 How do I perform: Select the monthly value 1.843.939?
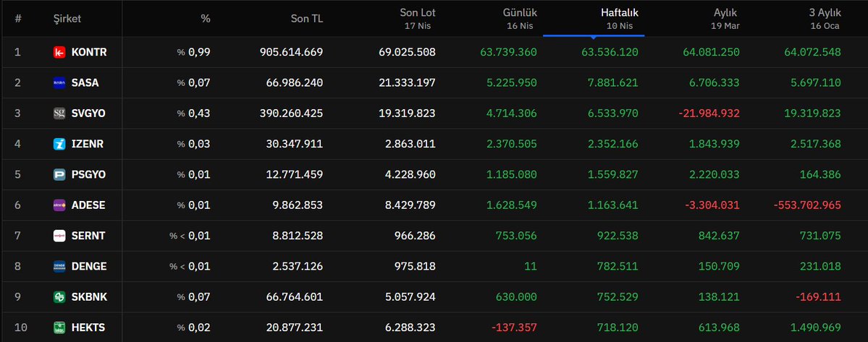[x=715, y=144]
